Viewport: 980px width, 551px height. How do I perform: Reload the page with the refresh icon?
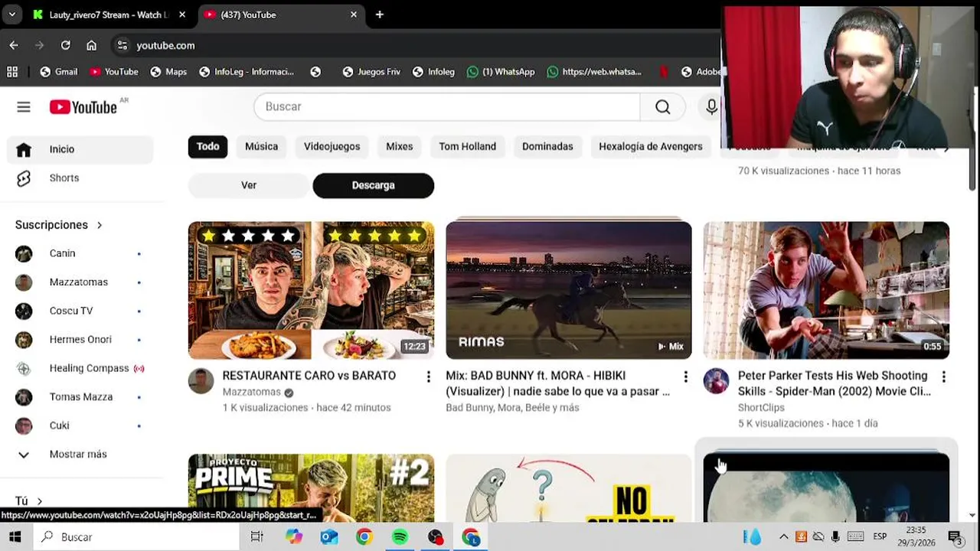65,45
